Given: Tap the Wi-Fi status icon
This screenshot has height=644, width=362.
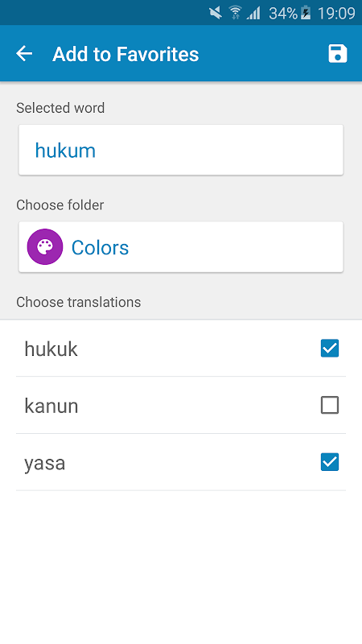Looking at the screenshot, I should click(235, 13).
